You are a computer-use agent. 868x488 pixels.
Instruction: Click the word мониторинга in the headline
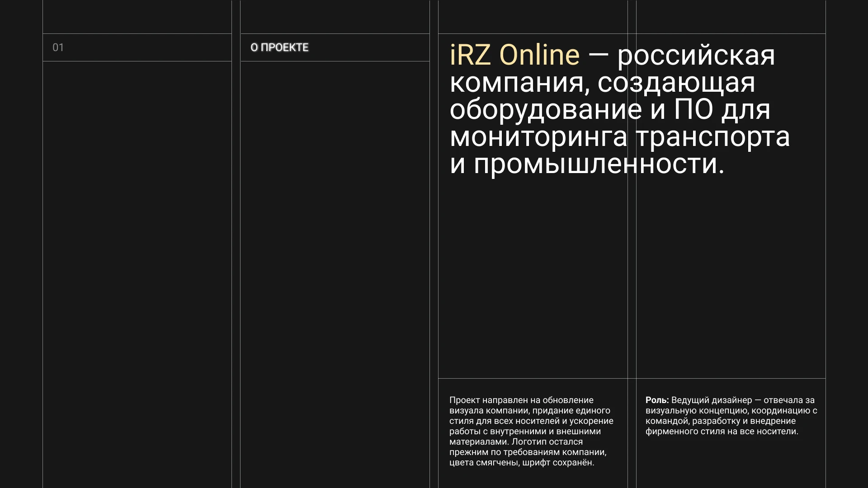538,137
